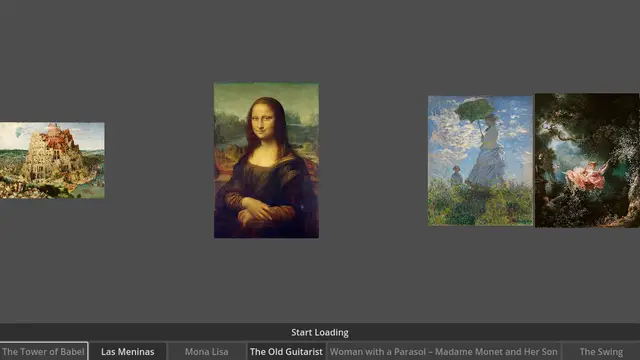This screenshot has width=640, height=360.
Task: Toggle Woman with a Parasol button
Action: [x=444, y=351]
